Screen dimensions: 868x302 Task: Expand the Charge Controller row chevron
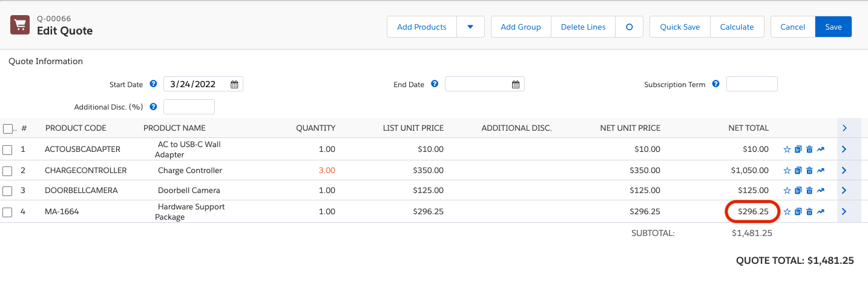(844, 171)
